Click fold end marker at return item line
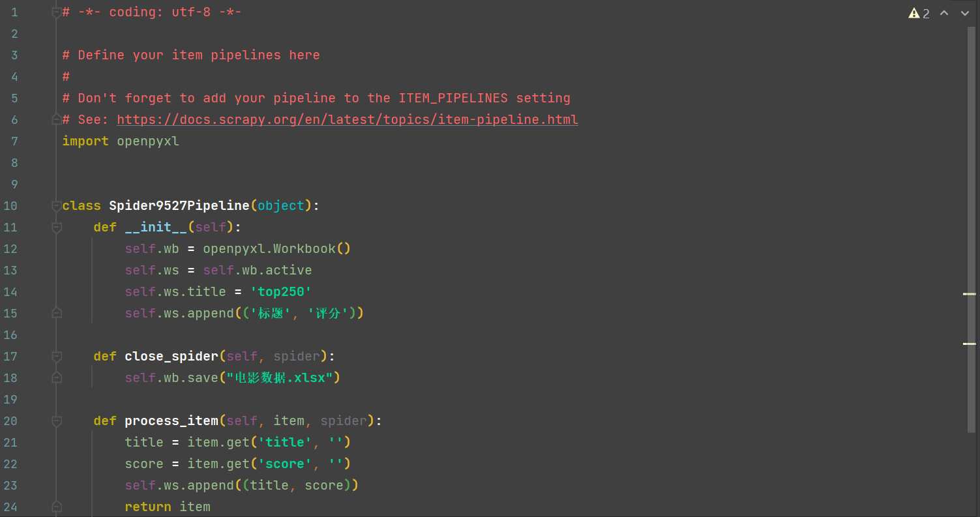The image size is (980, 517). (x=57, y=507)
